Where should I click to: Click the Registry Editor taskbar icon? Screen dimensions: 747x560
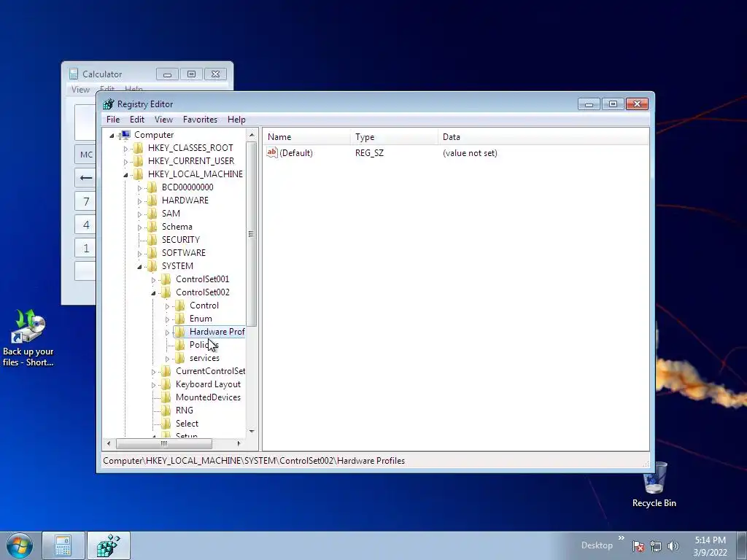tap(109, 545)
